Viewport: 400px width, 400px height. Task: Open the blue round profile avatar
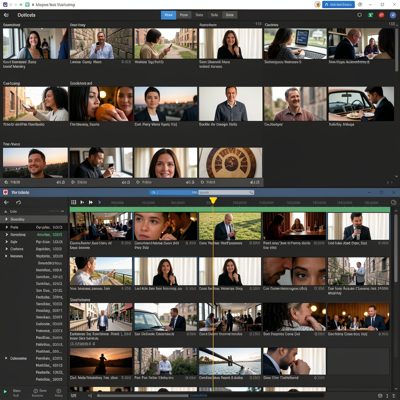(x=393, y=15)
